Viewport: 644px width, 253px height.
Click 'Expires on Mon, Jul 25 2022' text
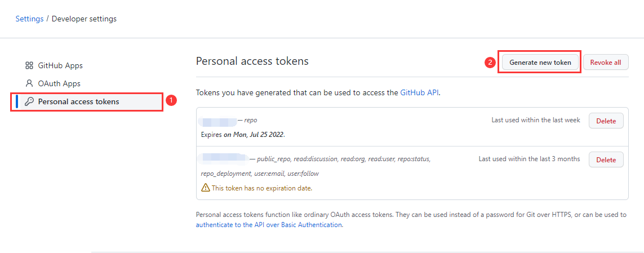[243, 134]
